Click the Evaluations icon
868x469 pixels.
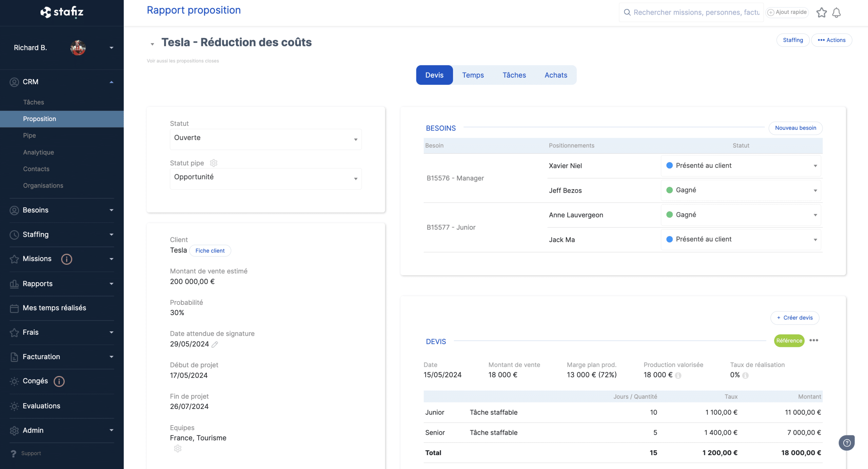click(14, 406)
